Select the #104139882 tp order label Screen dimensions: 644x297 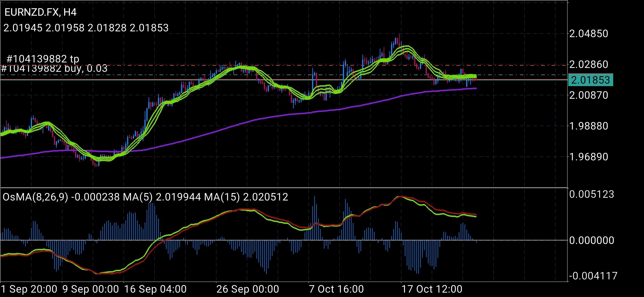pos(43,59)
